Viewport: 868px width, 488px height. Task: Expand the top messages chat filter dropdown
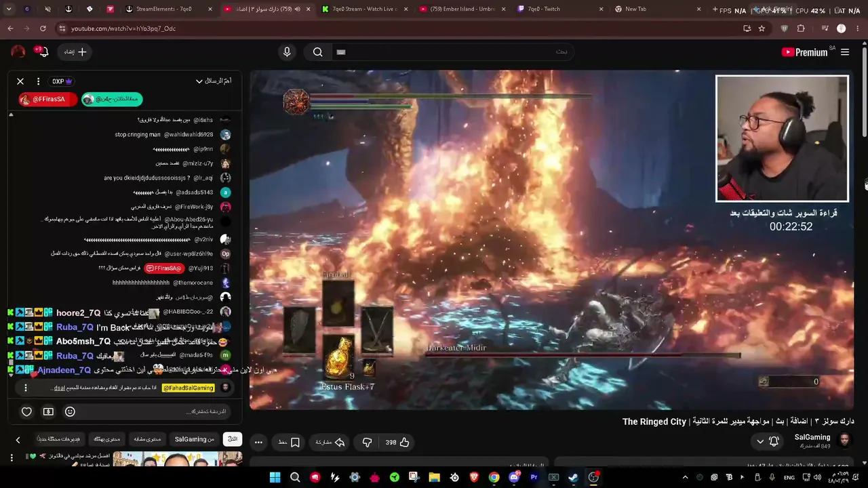click(x=214, y=81)
